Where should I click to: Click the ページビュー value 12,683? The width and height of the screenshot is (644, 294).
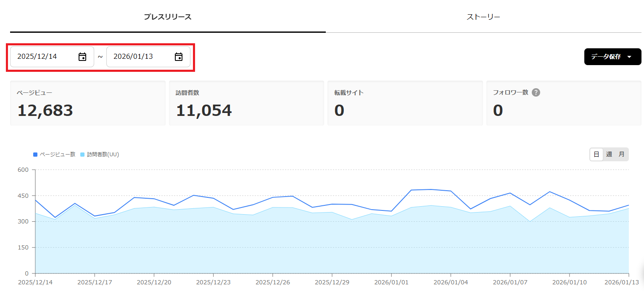coord(45,110)
